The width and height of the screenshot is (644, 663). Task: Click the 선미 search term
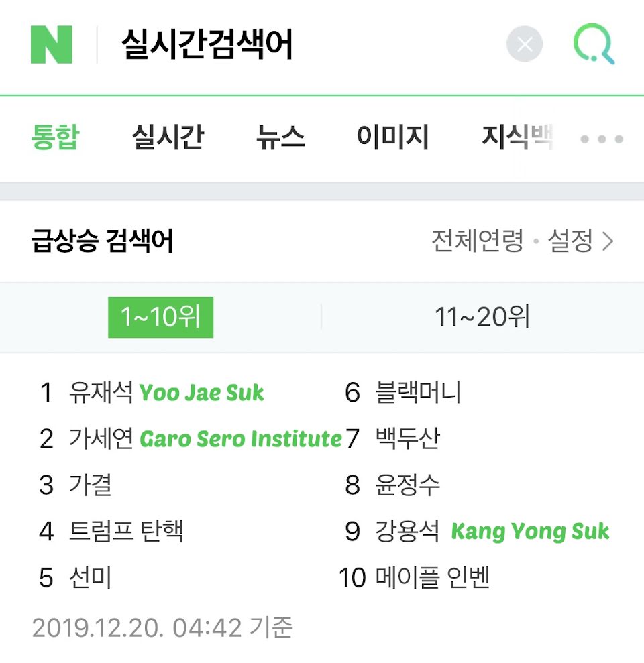point(90,577)
